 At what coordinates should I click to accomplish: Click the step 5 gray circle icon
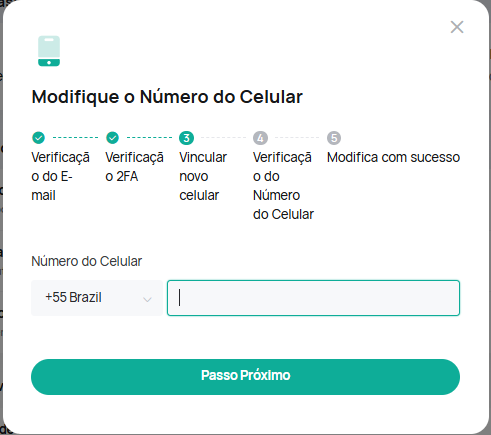[x=334, y=138]
